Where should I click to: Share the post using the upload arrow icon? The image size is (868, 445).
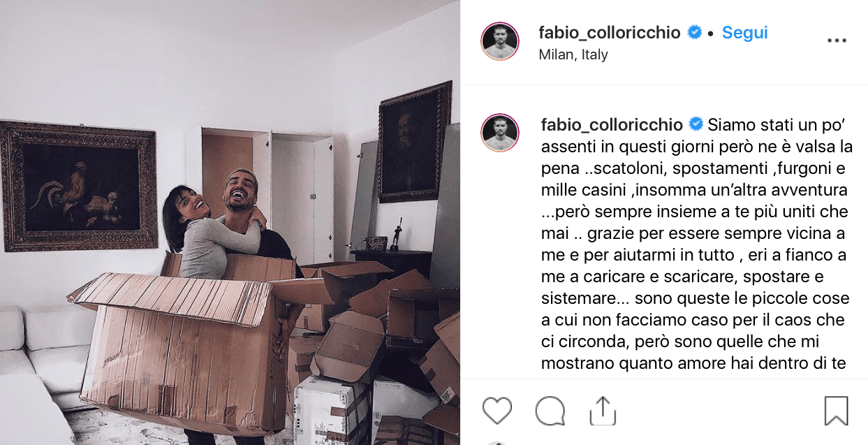point(601,411)
